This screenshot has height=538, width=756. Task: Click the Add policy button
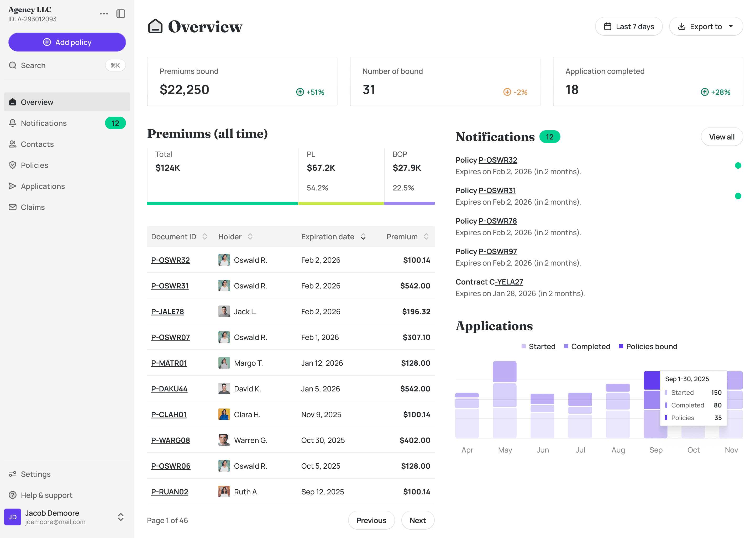[67, 42]
